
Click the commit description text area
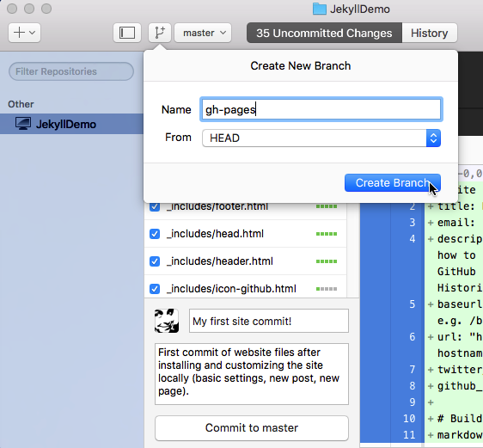252,374
